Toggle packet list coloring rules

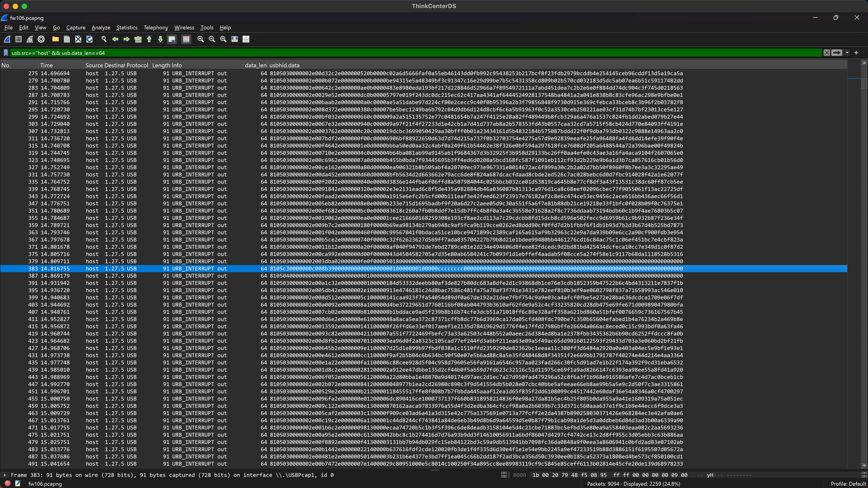pyautogui.click(x=186, y=39)
